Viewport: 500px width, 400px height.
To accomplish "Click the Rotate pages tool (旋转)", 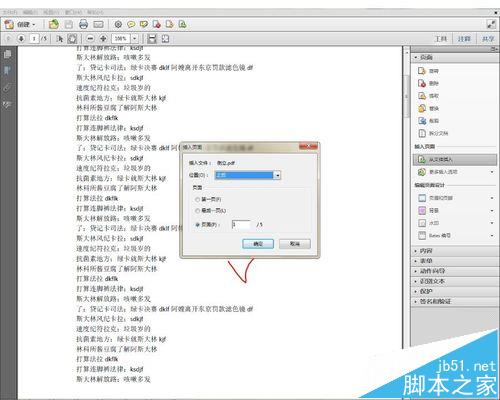I will tap(429, 71).
